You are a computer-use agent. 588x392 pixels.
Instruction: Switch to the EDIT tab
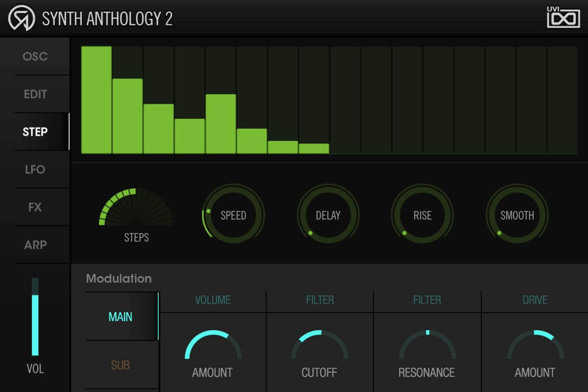click(x=35, y=94)
